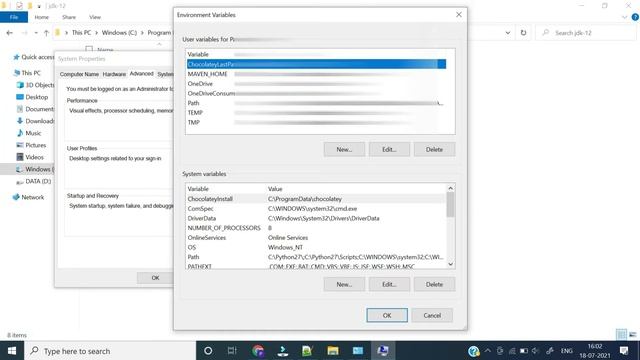Open File Explorer from the taskbar
Viewport: 640px width, 360px height.
tap(333, 351)
